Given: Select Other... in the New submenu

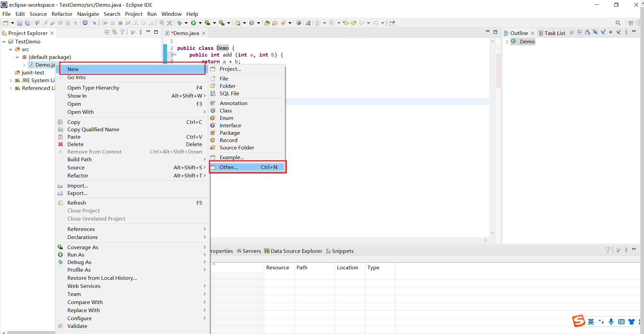Looking at the screenshot, I should click(248, 167).
